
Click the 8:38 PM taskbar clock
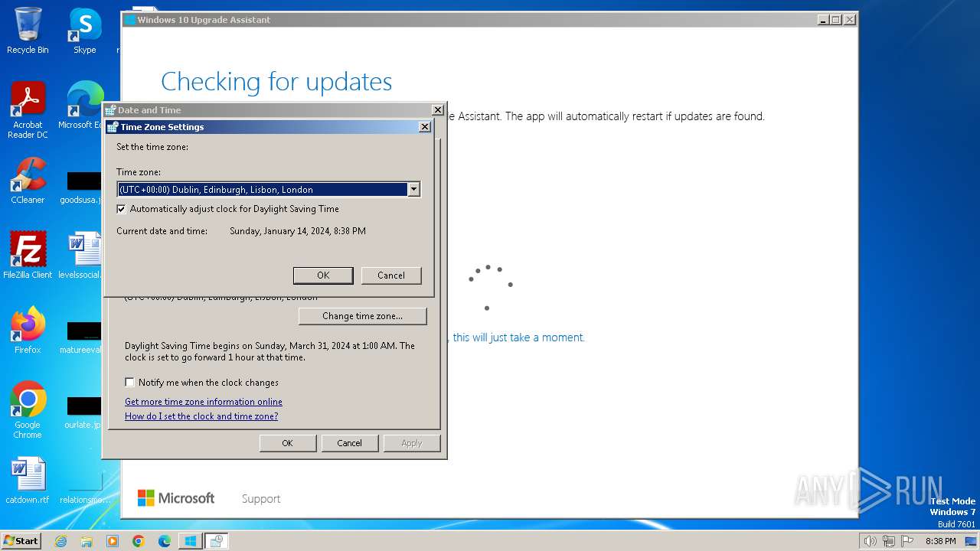tap(940, 541)
